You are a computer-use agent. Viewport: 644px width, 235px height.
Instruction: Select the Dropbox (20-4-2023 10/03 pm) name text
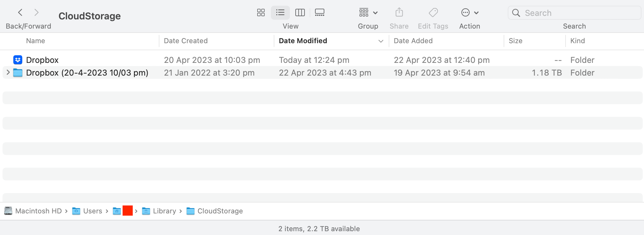[x=87, y=73]
